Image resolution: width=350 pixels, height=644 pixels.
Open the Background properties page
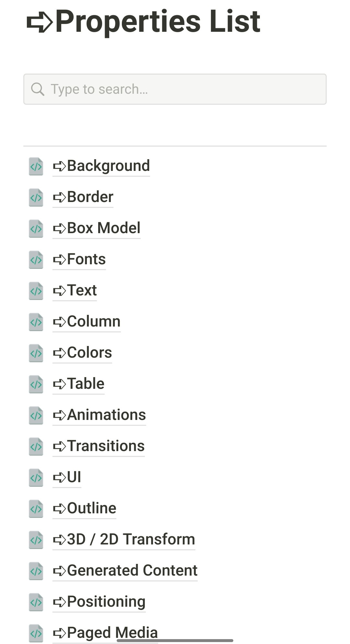pos(101,166)
